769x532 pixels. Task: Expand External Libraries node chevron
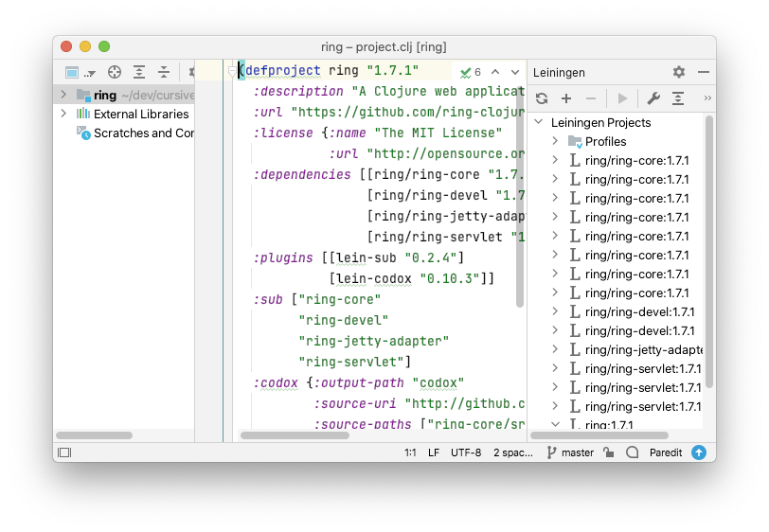pyautogui.click(x=63, y=114)
